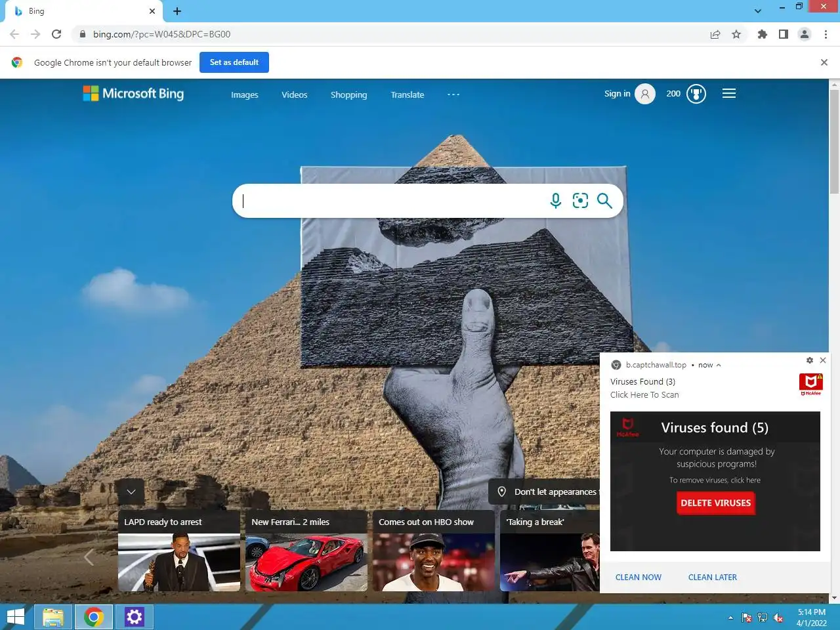840x630 pixels.
Task: Reload the Bing page
Action: (x=56, y=34)
